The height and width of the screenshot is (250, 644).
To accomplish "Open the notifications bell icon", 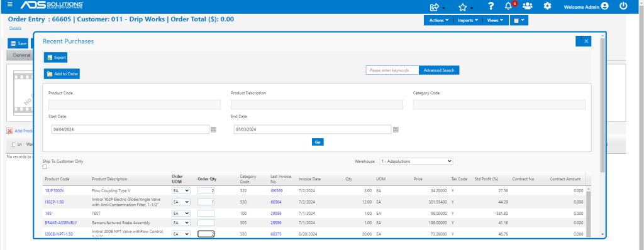I will (x=508, y=6).
